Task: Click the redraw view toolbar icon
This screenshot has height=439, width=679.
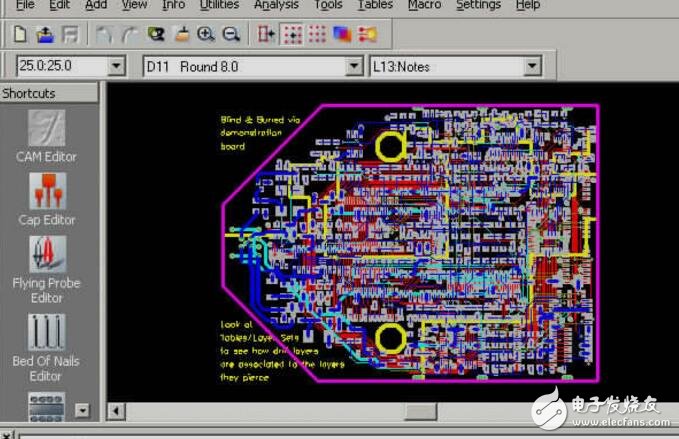Action: tap(155, 35)
